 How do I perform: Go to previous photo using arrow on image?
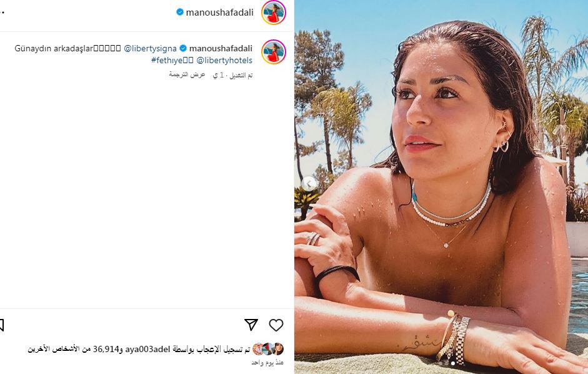point(309,184)
